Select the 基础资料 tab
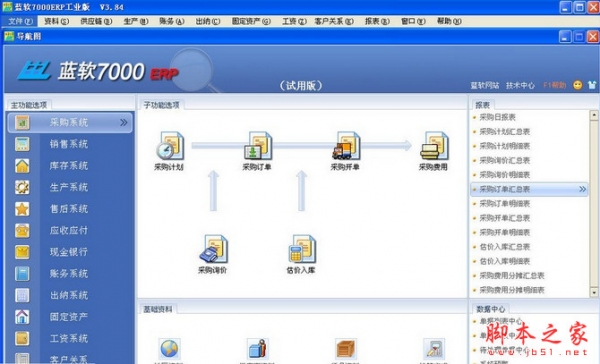Viewport: 600px width, 364px height. [158, 309]
